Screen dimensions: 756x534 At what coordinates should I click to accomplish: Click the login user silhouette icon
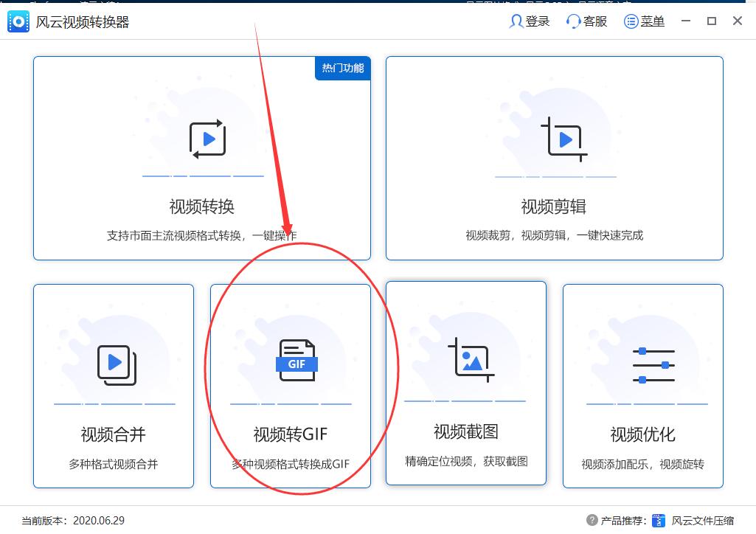(x=516, y=21)
